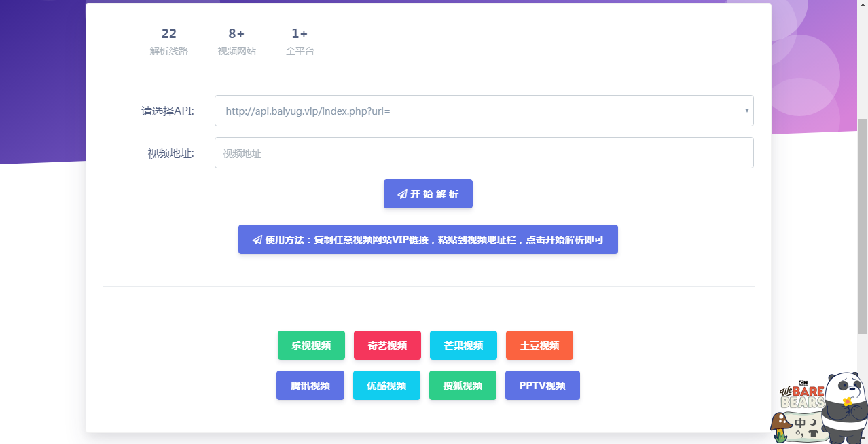Select the 乐视视频 site button
The height and width of the screenshot is (444, 868).
pos(311,345)
